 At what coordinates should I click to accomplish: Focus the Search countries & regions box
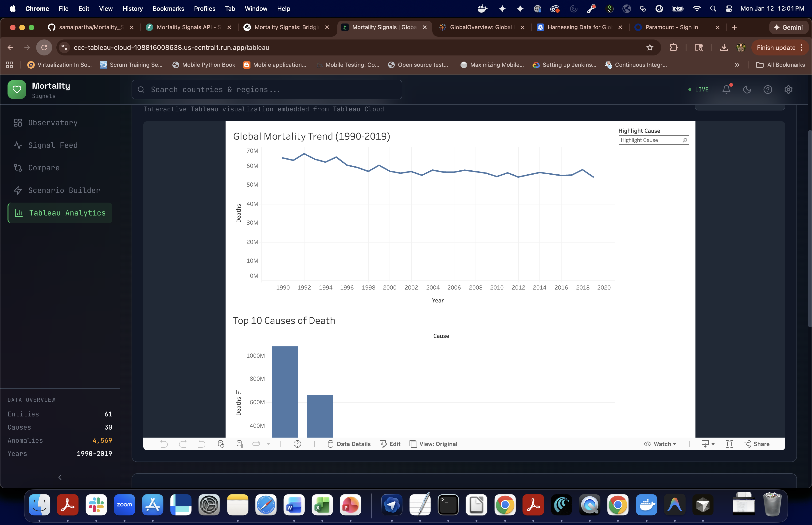pyautogui.click(x=266, y=89)
